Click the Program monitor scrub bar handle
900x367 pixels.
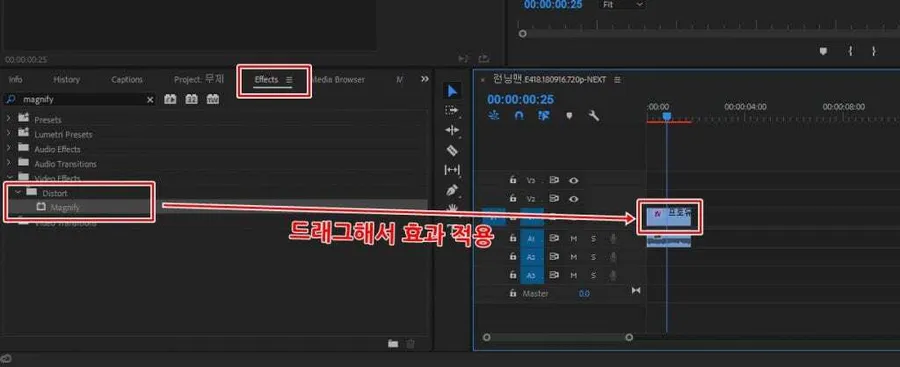pos(522,34)
